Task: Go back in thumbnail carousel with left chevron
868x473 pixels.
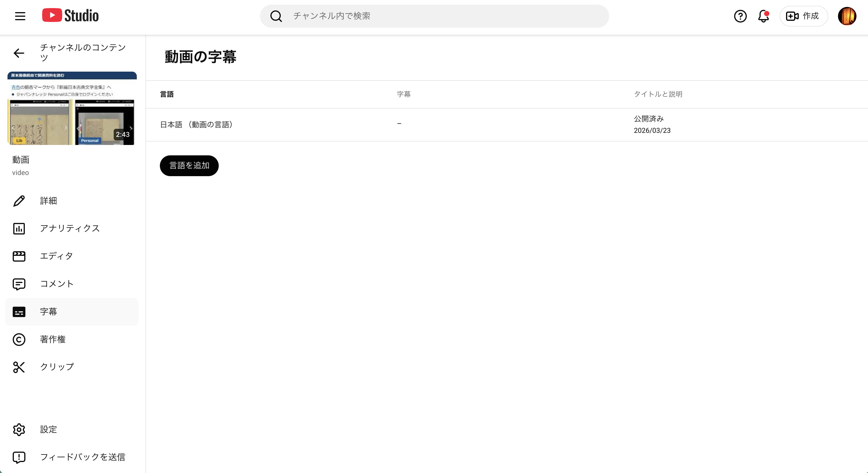Action: 13,128
